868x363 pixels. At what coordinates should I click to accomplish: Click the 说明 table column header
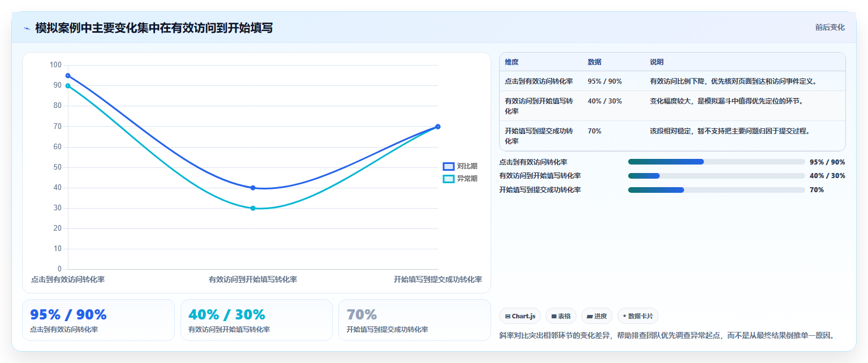(657, 62)
